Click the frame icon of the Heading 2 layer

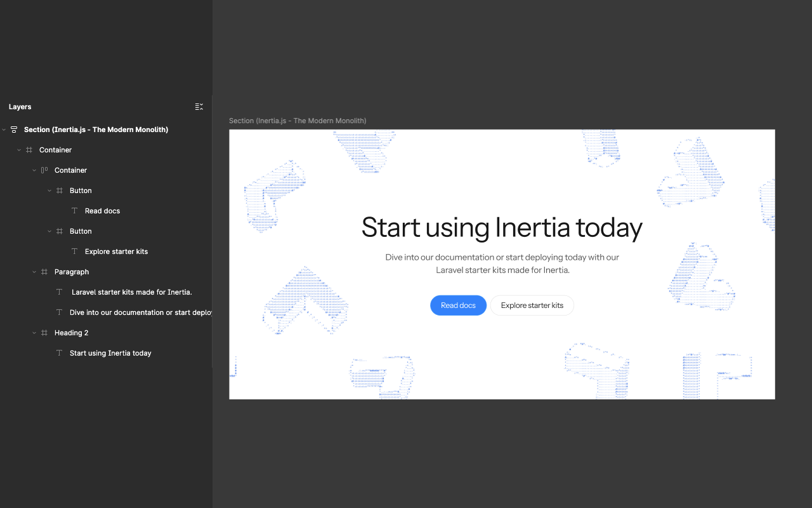[x=44, y=333]
